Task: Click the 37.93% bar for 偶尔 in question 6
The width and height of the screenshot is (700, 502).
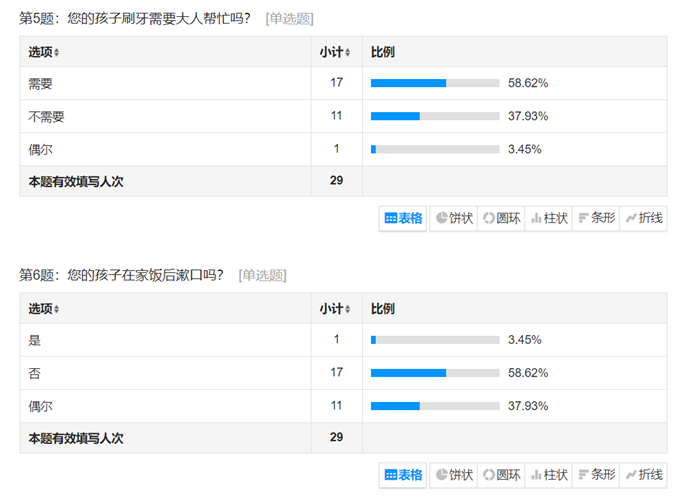Action: 435,406
